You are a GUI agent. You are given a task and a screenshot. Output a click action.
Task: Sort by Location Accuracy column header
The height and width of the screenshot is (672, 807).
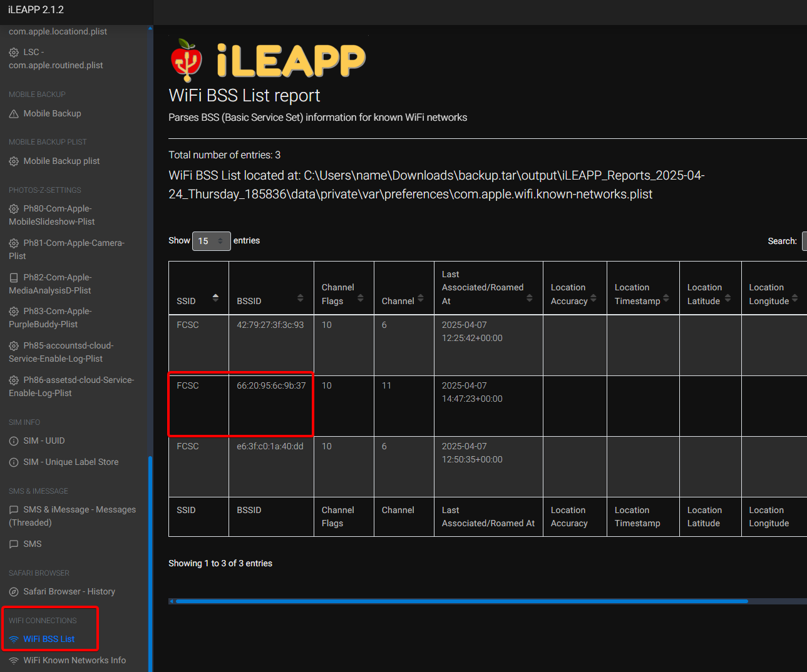pyautogui.click(x=575, y=288)
